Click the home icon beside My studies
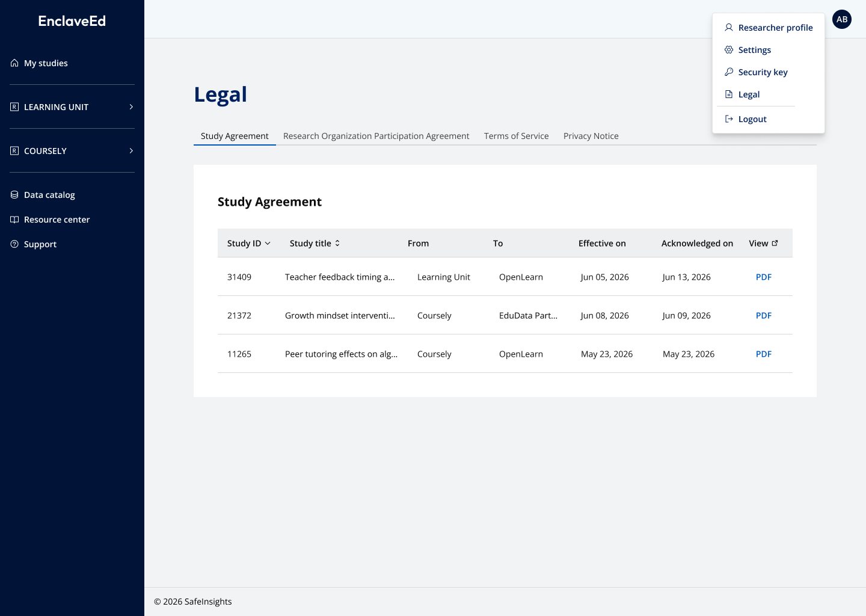This screenshot has height=616, width=866. (x=14, y=63)
